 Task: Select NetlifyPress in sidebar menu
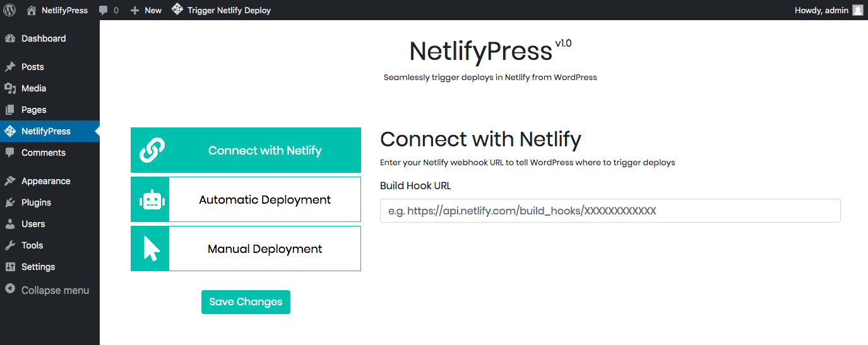click(50, 131)
